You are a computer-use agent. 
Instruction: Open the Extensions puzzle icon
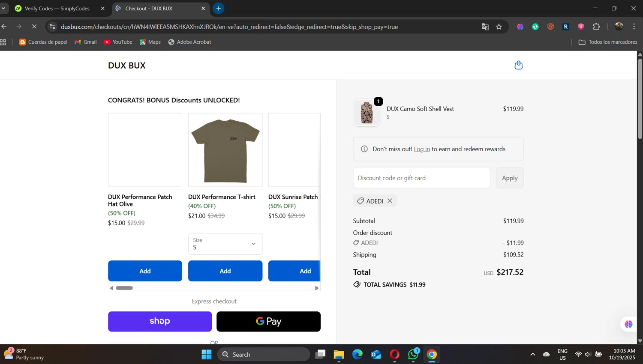(x=596, y=27)
